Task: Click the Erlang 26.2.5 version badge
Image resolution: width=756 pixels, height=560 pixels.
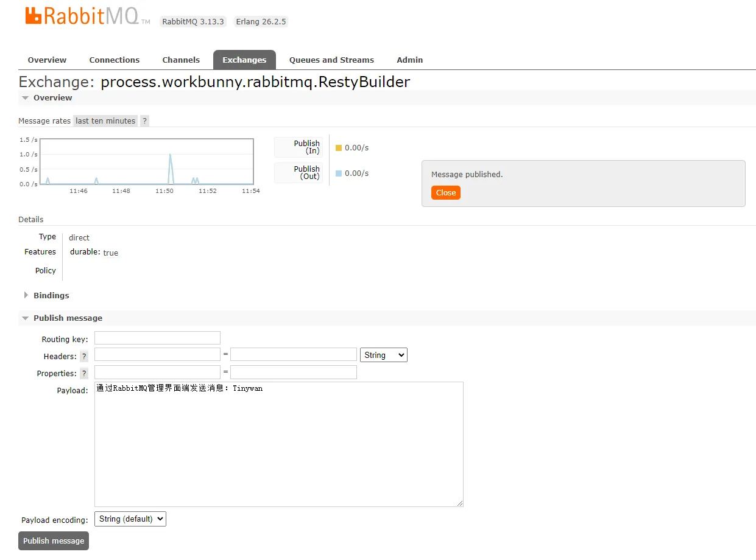Action: pyautogui.click(x=261, y=21)
